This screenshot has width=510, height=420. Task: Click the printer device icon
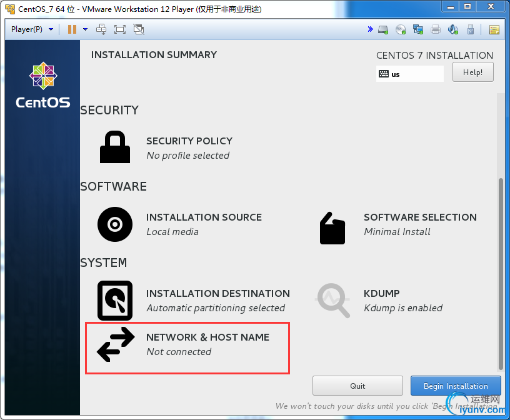(x=436, y=29)
